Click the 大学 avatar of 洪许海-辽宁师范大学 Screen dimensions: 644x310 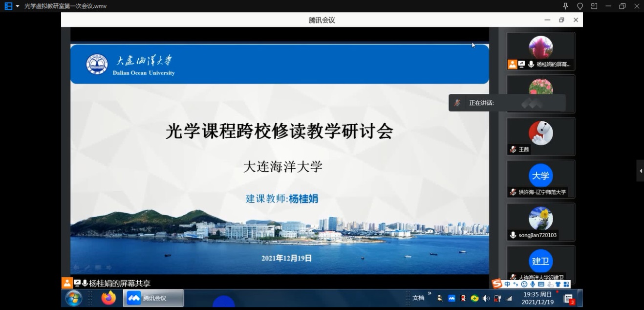click(540, 176)
